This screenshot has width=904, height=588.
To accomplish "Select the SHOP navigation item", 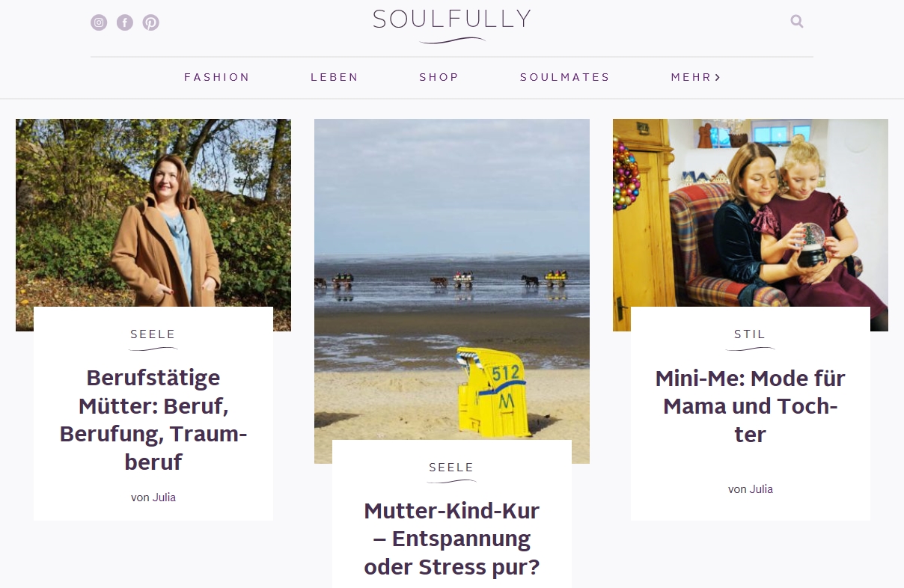I will click(x=439, y=77).
